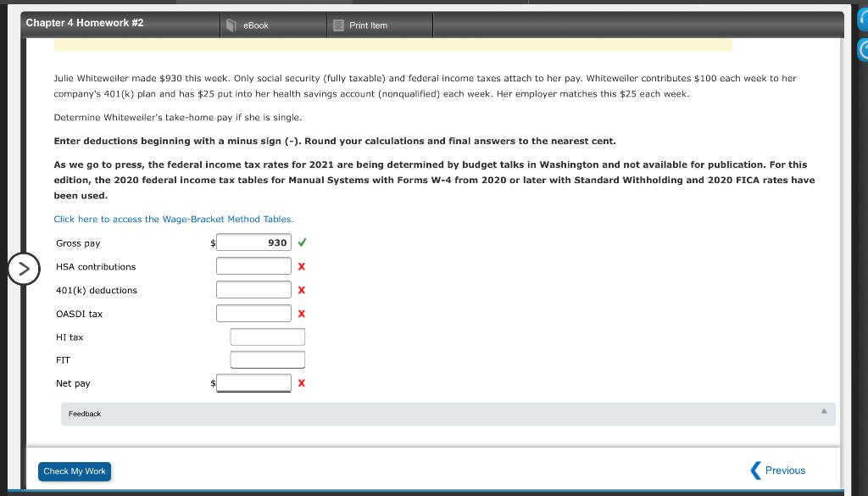Click the FIT input field
Screen dimensions: 868x496
[x=267, y=359]
